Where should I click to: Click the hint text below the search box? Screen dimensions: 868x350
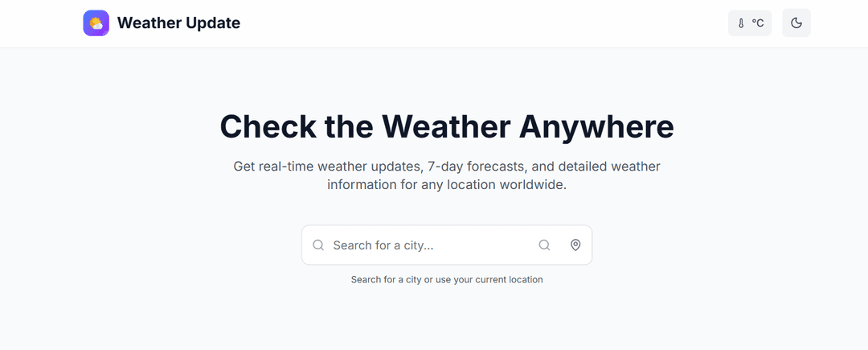tap(446, 280)
